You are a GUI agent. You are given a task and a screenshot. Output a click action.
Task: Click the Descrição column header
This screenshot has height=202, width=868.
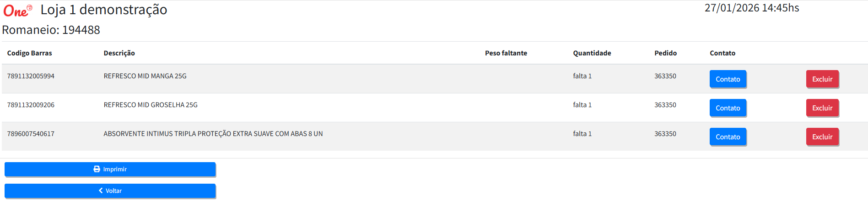(119, 53)
